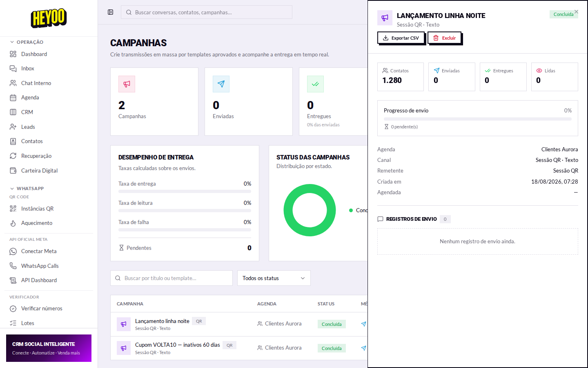Collapse the WHATSAPP sidebar section

27,188
